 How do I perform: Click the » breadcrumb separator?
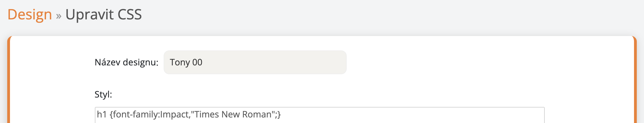[59, 16]
